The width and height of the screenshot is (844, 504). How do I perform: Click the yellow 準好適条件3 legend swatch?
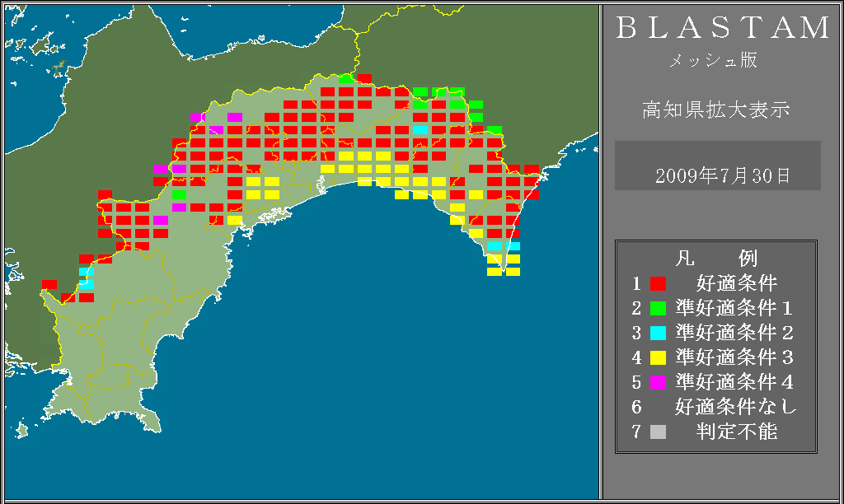pos(658,357)
